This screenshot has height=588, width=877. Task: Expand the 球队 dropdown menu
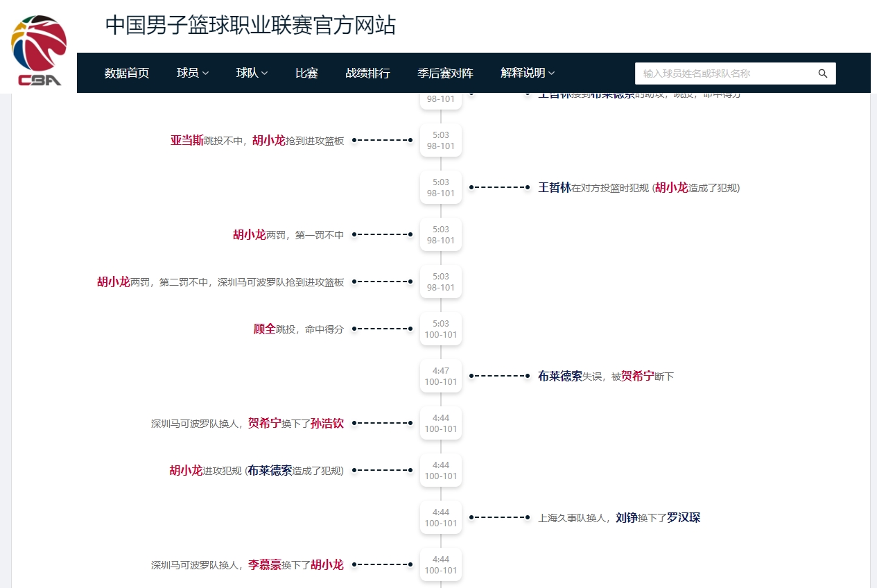pyautogui.click(x=252, y=73)
